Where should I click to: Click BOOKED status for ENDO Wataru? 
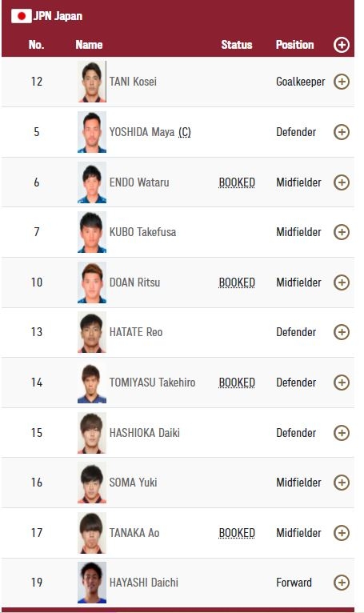click(x=237, y=182)
